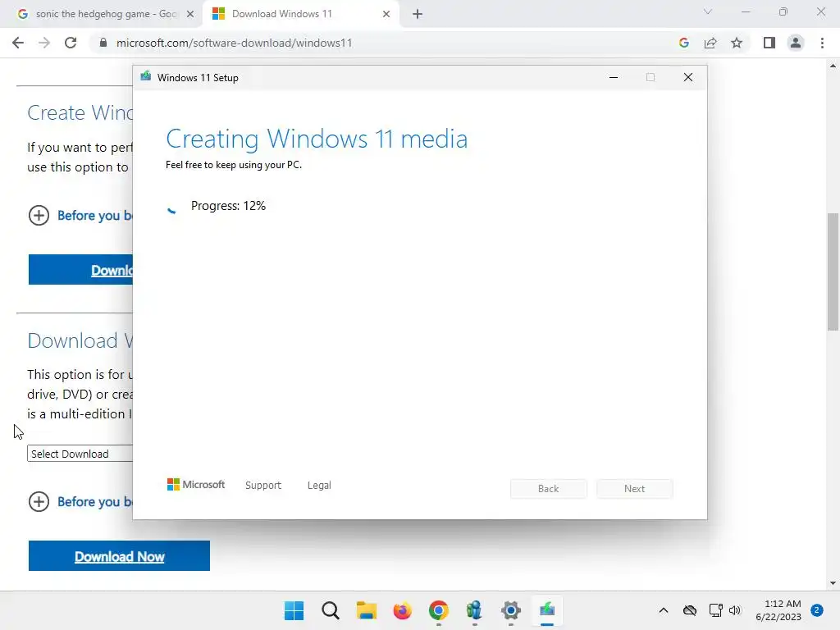Screen dimensions: 840x630
Task: Bookmark this page with the star icon
Action: pyautogui.click(x=737, y=43)
